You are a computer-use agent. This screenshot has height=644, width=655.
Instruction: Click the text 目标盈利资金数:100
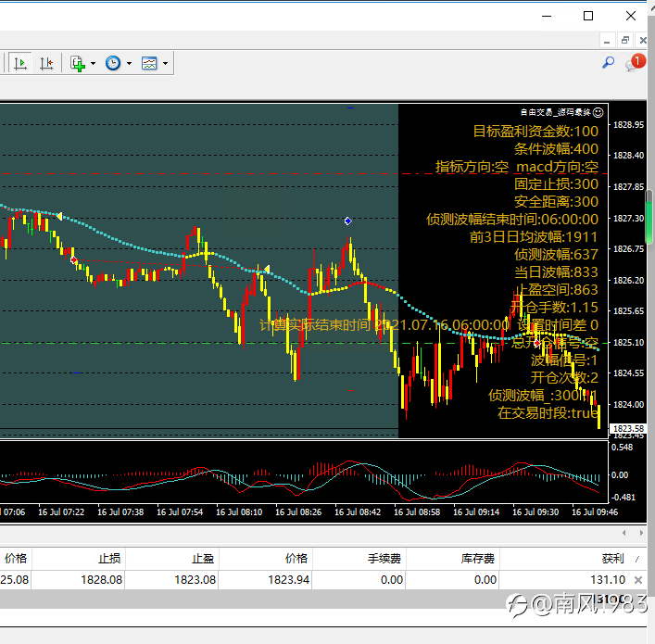pyautogui.click(x=535, y=132)
